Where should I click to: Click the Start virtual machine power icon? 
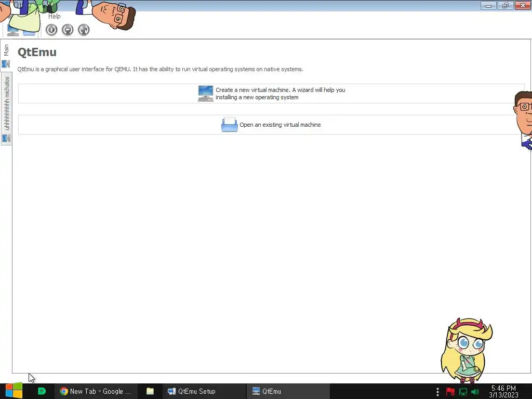click(x=51, y=30)
